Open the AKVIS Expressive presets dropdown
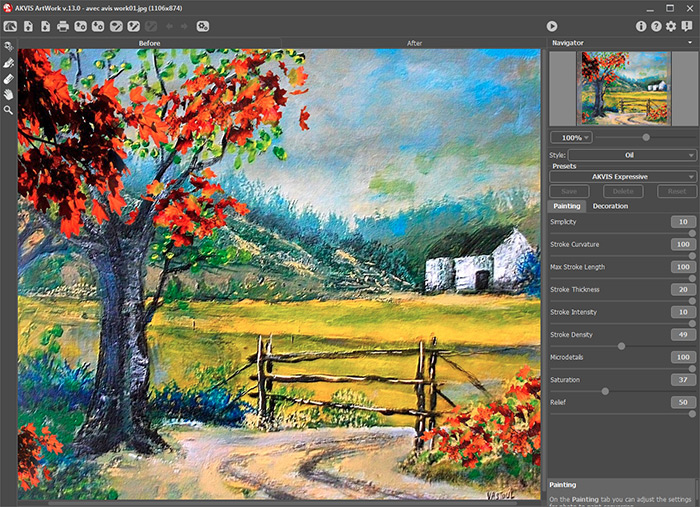The height and width of the screenshot is (507, 700). pos(623,177)
